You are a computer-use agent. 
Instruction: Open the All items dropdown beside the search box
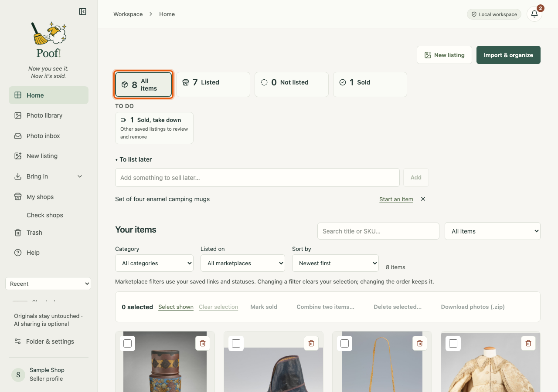coord(493,231)
